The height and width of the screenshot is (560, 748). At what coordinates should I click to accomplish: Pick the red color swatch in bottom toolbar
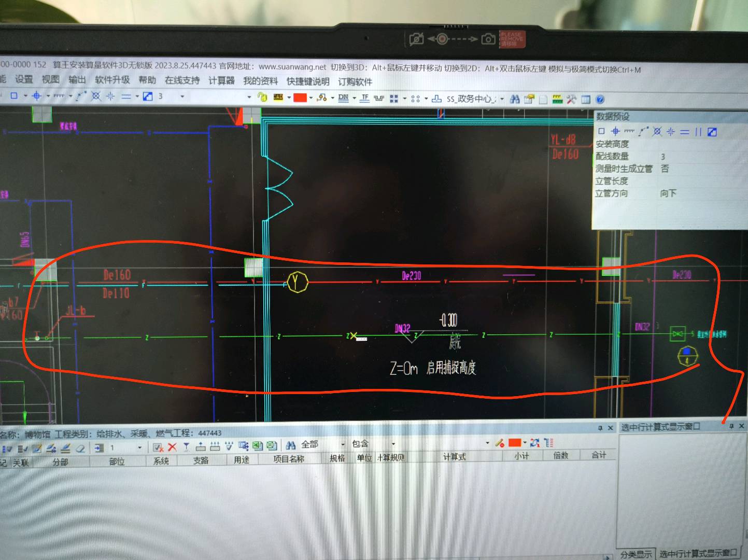tap(515, 442)
